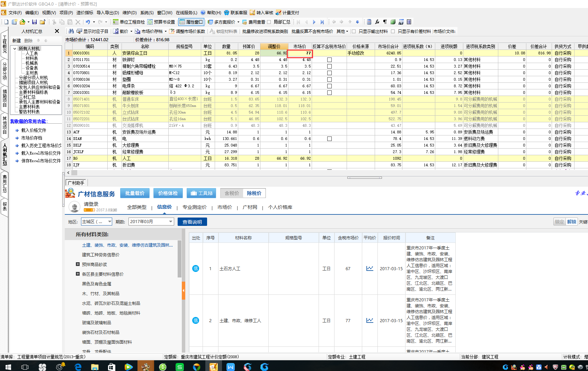
Task: Open the calculator toolbar icon
Action: (369, 22)
